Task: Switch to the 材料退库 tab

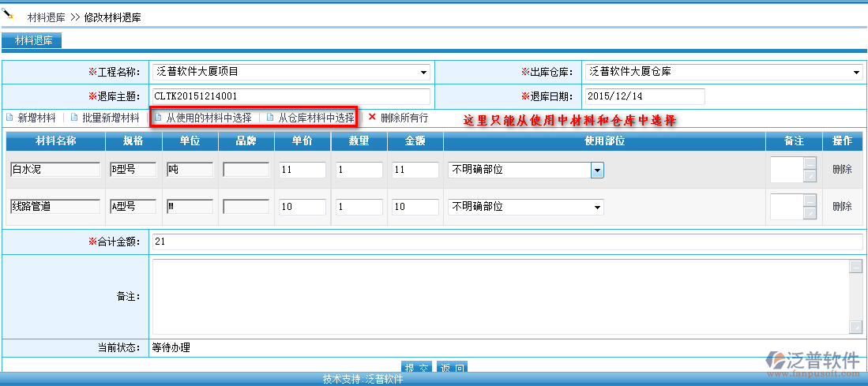Action: click(x=32, y=40)
